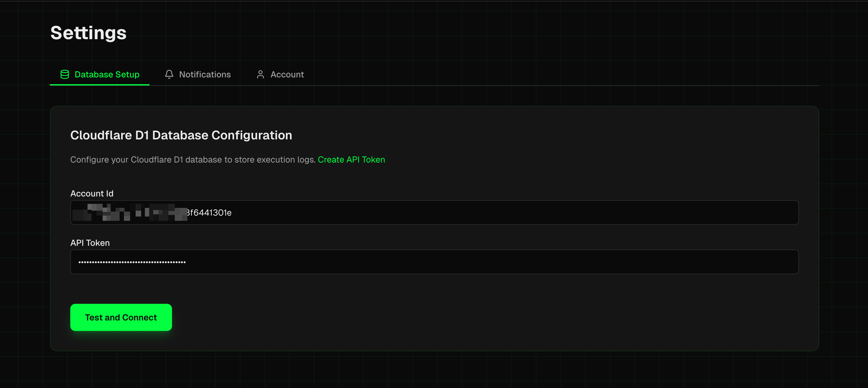Click the API Token label
The height and width of the screenshot is (388, 868).
(90, 242)
